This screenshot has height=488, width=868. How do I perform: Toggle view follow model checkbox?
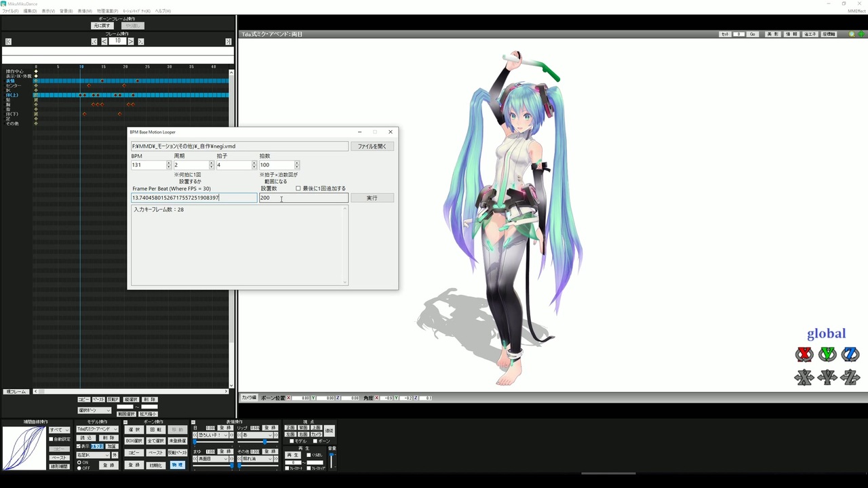coord(292,441)
